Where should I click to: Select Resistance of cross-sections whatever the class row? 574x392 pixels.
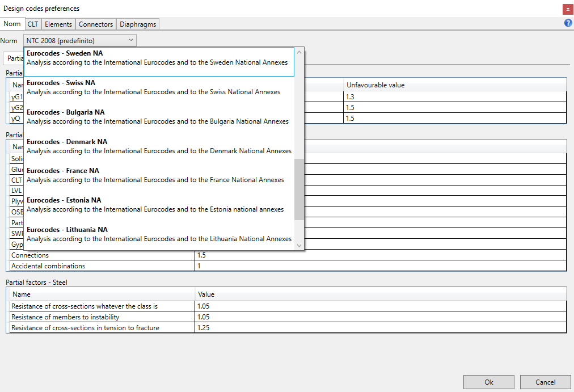[x=102, y=306]
